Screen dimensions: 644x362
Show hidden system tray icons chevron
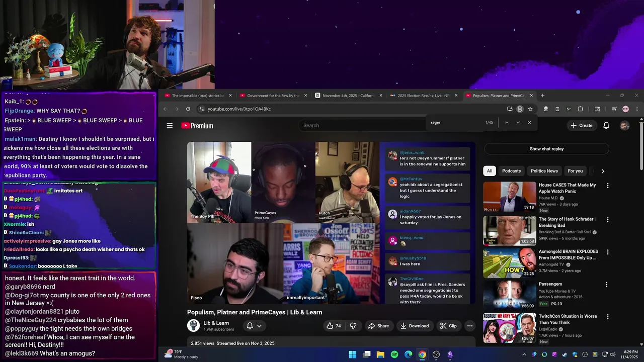[524, 354]
